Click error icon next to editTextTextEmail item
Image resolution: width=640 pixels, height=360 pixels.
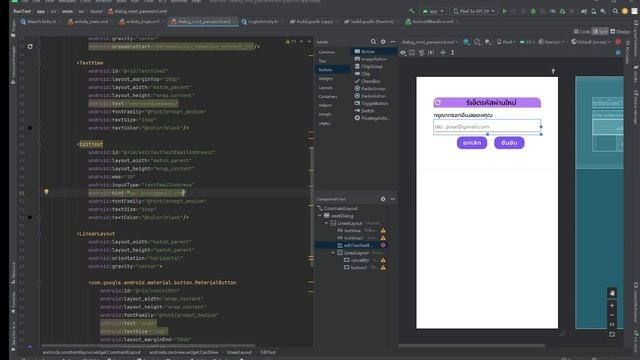pos(383,245)
